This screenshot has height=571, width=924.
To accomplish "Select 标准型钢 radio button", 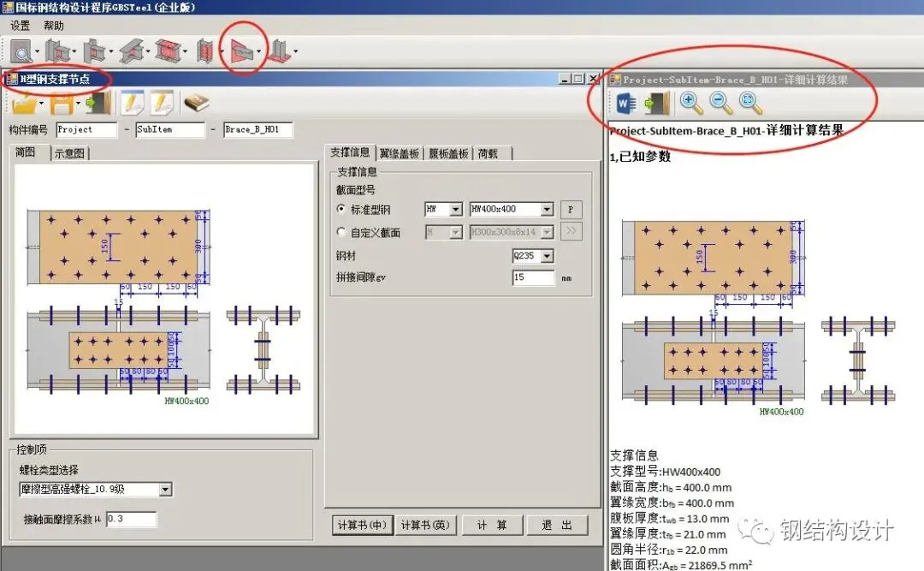I will click(x=341, y=209).
